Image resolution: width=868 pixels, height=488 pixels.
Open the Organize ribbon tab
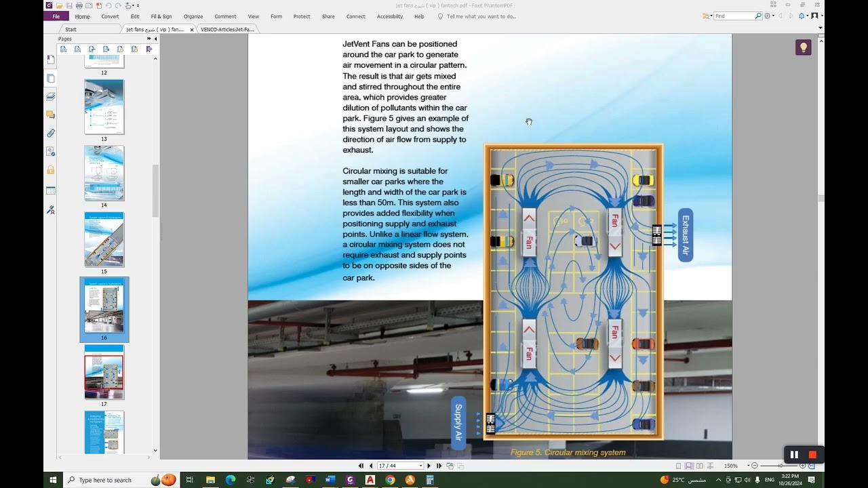point(193,16)
